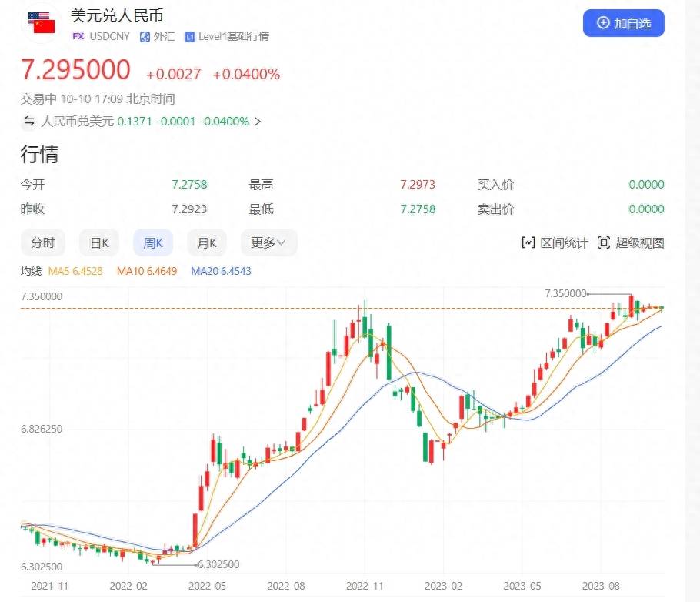Click the latest candlestick on the chart

(662, 308)
